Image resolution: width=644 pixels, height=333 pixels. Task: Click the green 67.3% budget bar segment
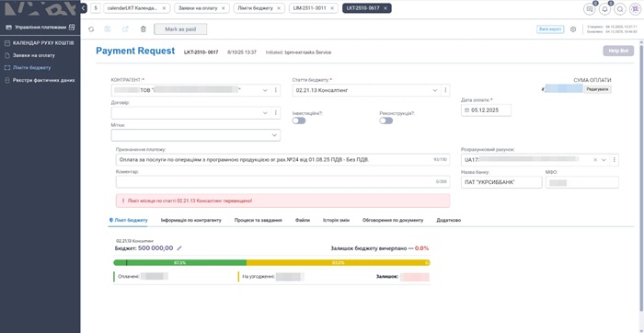coord(180,263)
